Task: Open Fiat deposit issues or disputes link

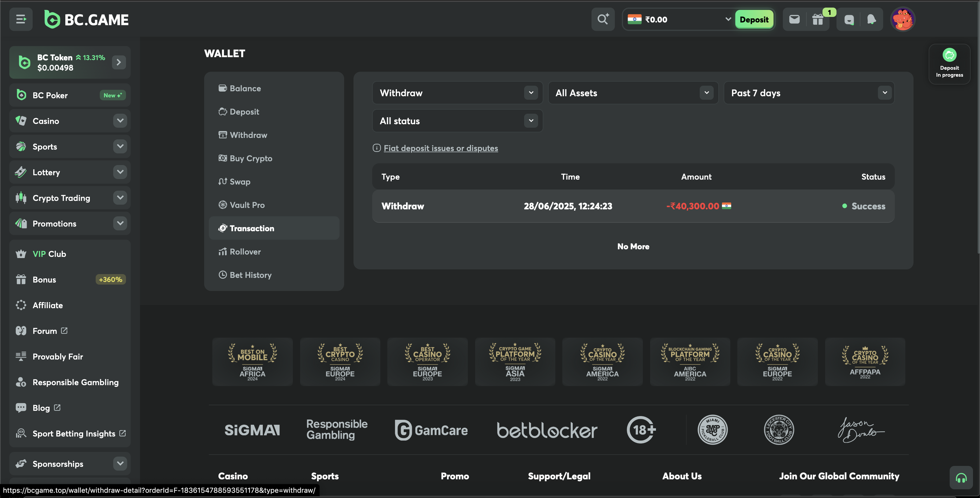Action: [x=440, y=148]
